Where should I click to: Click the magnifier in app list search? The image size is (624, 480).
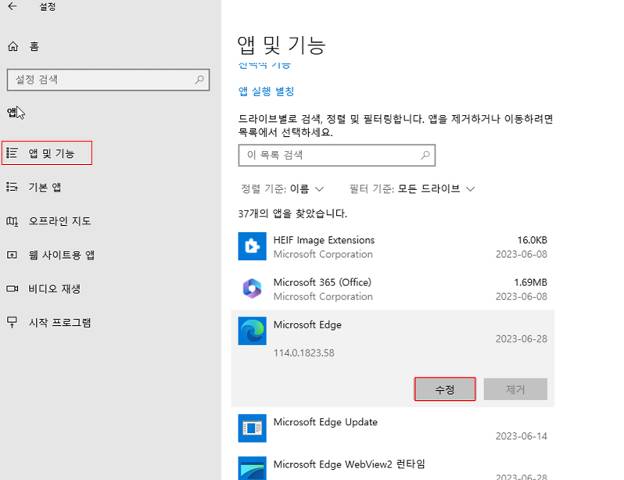coord(425,155)
